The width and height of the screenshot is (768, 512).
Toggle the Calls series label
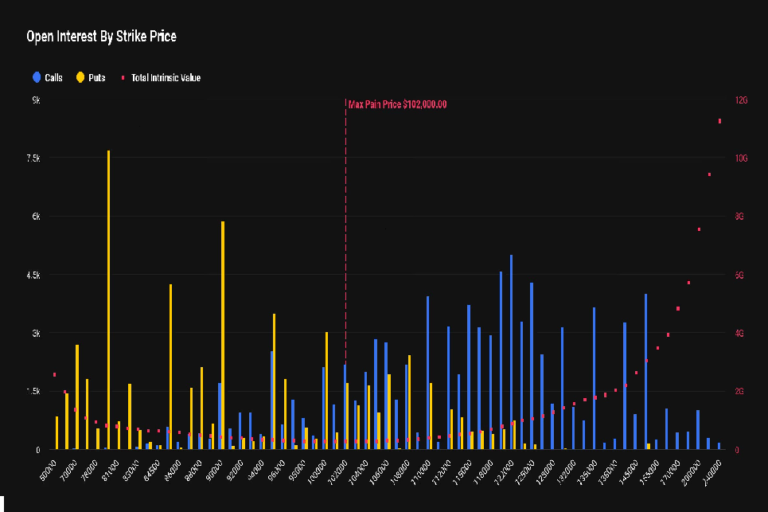click(x=54, y=77)
